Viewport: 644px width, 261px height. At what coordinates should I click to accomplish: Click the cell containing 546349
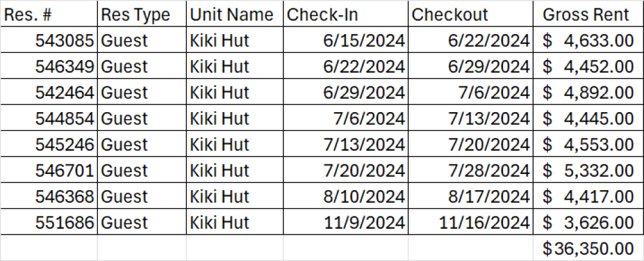pyautogui.click(x=49, y=66)
